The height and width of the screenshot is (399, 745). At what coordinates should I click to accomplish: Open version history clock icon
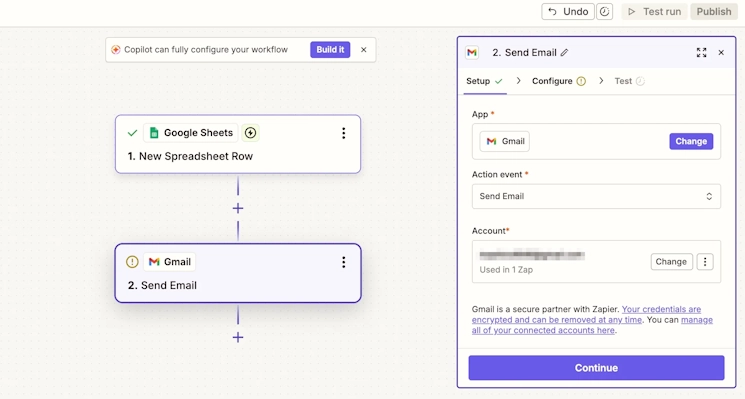coord(604,11)
